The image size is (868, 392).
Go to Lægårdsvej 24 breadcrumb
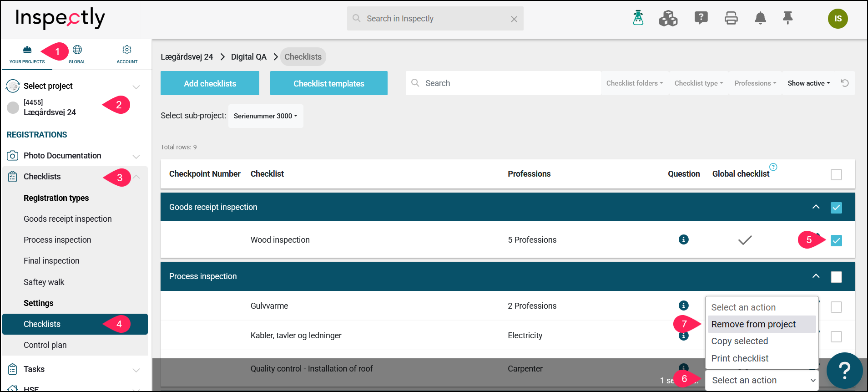click(x=187, y=57)
